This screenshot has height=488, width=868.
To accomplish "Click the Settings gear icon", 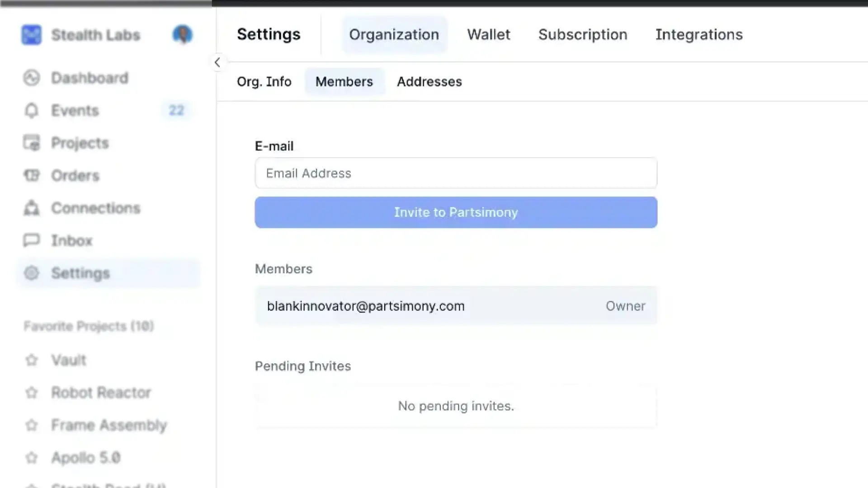I will coord(32,273).
